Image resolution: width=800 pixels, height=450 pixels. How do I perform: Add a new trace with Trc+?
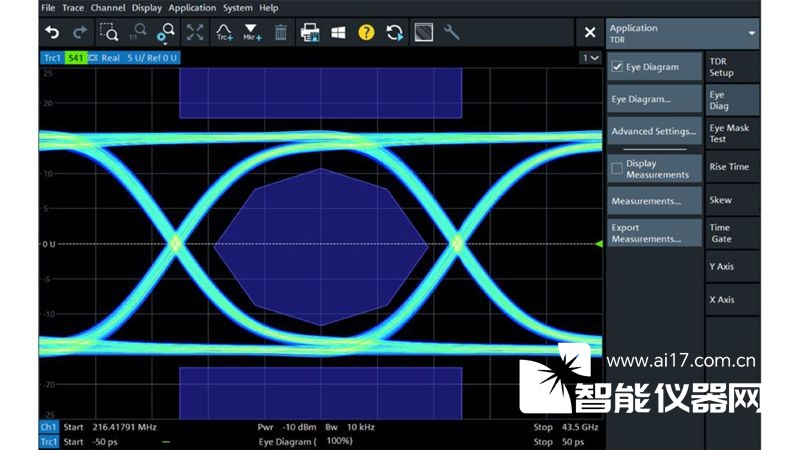click(x=224, y=33)
